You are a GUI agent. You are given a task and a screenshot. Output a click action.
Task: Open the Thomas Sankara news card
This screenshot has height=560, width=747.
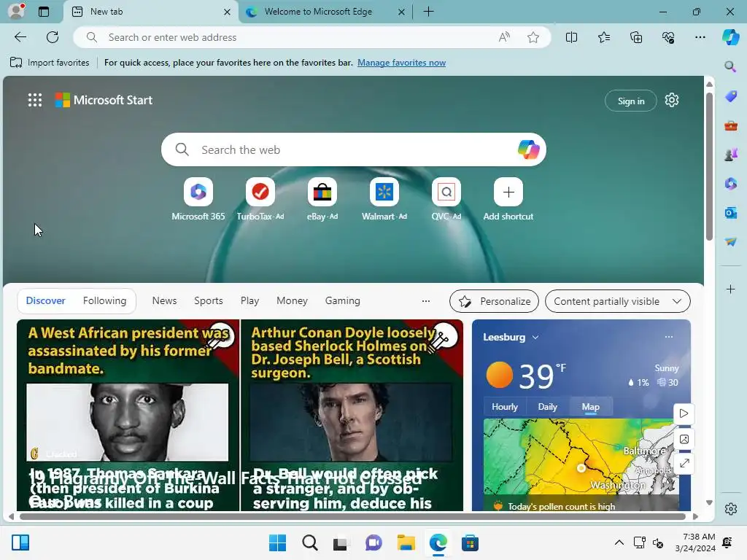(128, 415)
